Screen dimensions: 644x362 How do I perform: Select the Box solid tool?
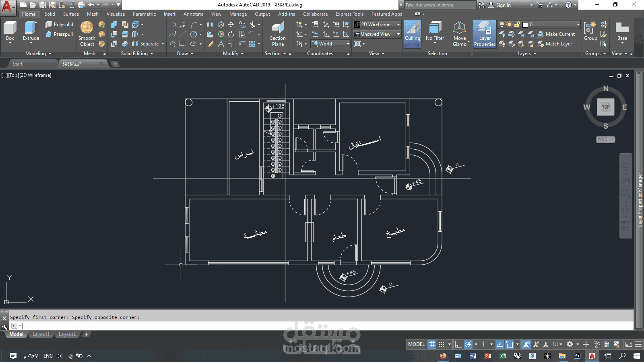pos(10,31)
